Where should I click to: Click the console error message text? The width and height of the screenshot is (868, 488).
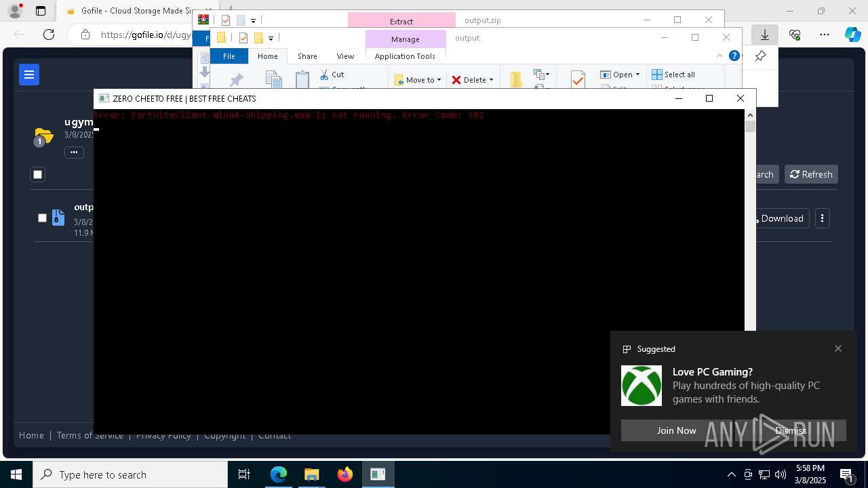pos(289,115)
